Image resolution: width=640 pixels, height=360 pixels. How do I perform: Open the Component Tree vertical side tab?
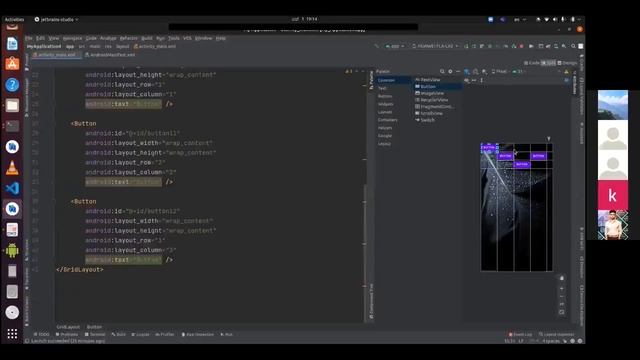pyautogui.click(x=371, y=301)
